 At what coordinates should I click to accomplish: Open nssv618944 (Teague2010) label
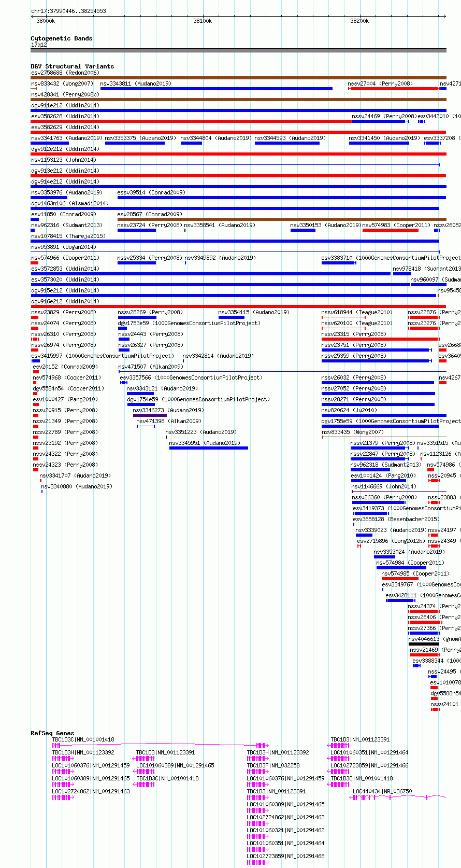(357, 312)
